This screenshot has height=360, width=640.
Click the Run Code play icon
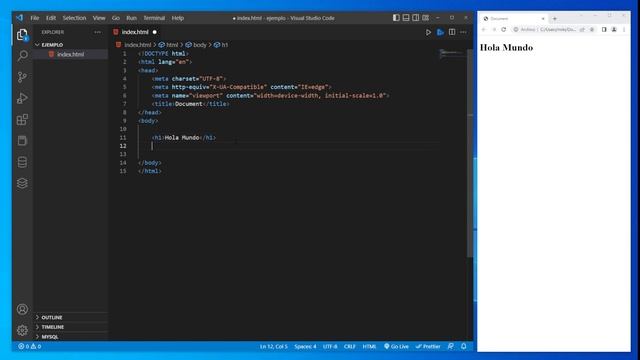click(428, 32)
